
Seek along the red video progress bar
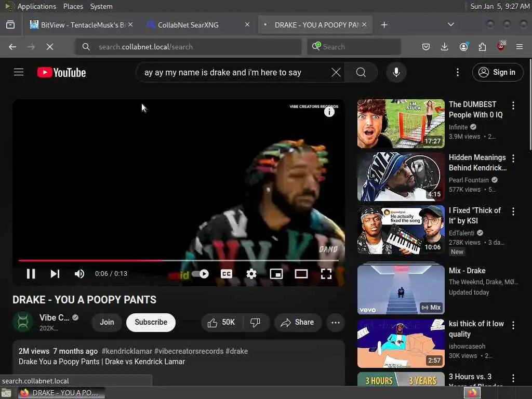[179, 261]
